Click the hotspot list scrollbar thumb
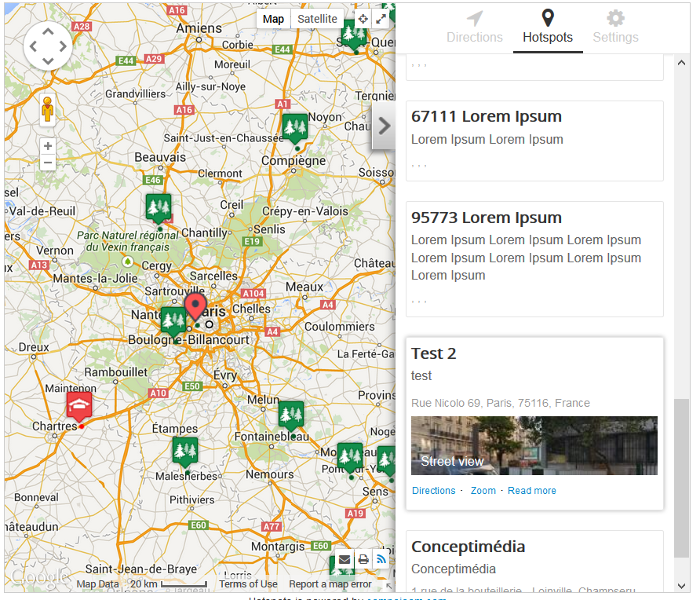Viewport: 700px width, 600px height. [681, 478]
